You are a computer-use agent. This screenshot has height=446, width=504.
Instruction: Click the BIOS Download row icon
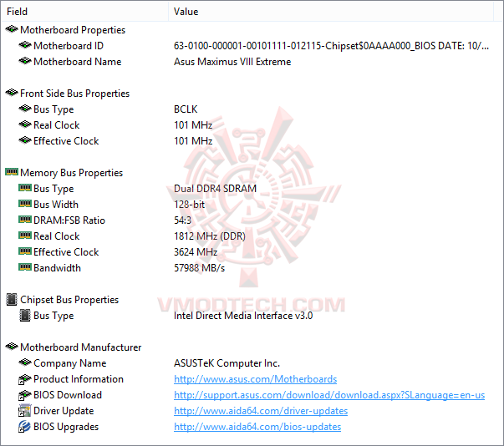click(25, 395)
